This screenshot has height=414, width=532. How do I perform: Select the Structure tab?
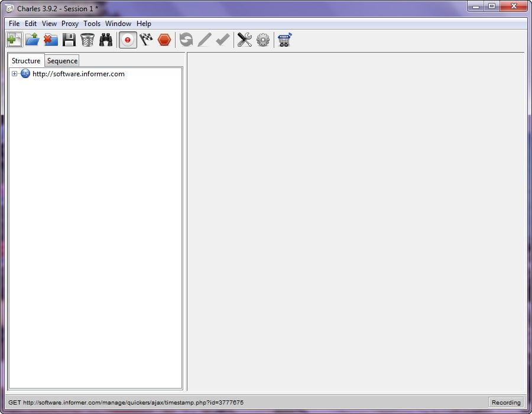tap(26, 61)
